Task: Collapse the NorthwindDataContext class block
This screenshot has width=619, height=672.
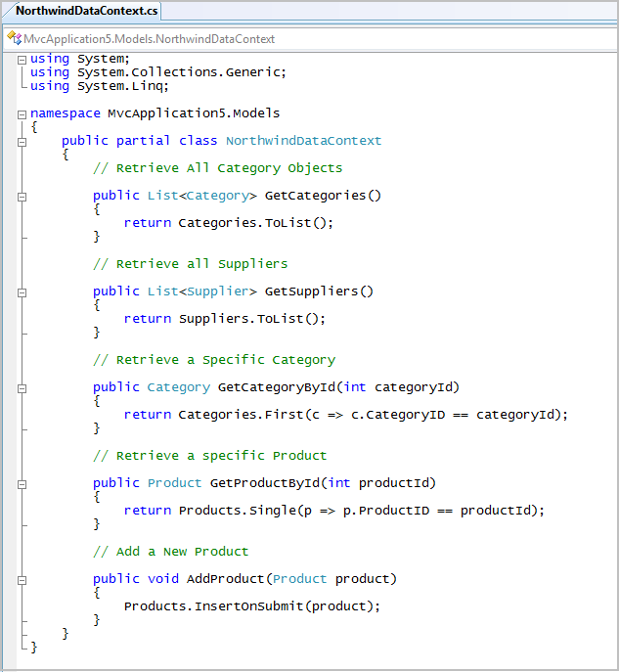Action: [x=22, y=142]
